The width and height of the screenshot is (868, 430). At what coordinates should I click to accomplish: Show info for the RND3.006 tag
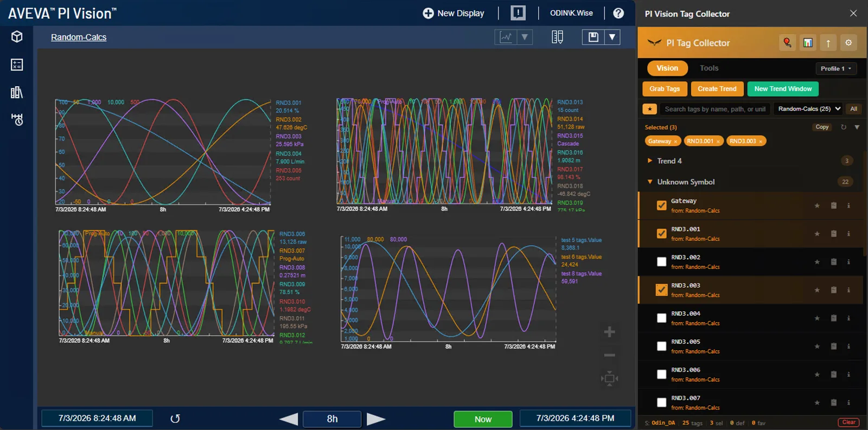[x=849, y=375]
